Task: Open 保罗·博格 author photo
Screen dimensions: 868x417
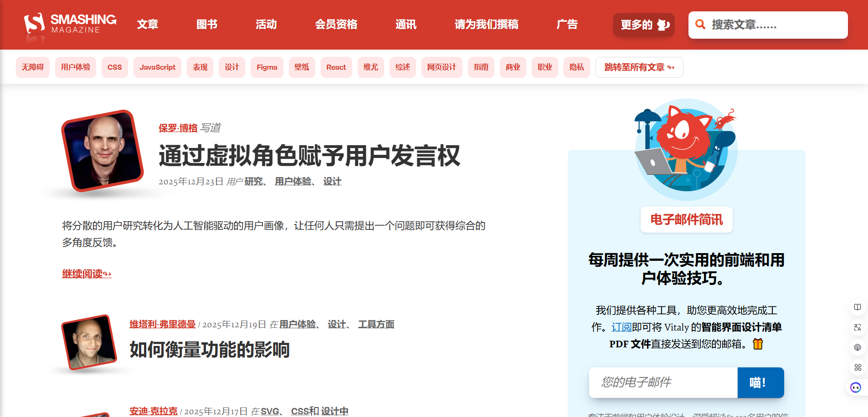Action: click(103, 151)
